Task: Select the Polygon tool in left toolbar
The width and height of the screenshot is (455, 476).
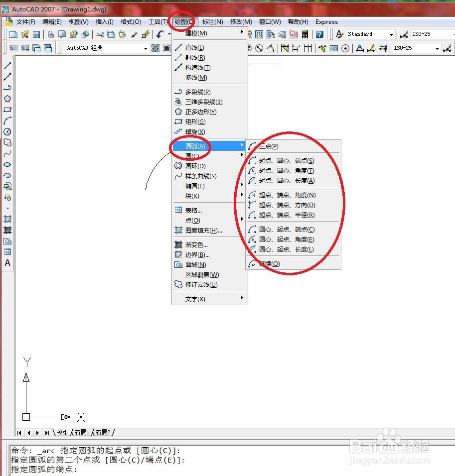Action: coord(7,99)
